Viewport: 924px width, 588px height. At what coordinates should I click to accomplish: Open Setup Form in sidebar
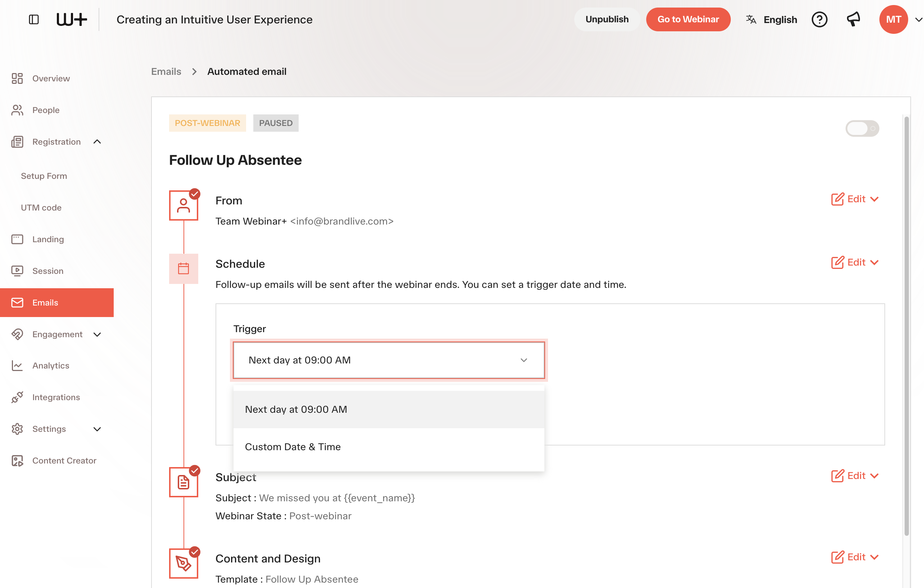44,176
